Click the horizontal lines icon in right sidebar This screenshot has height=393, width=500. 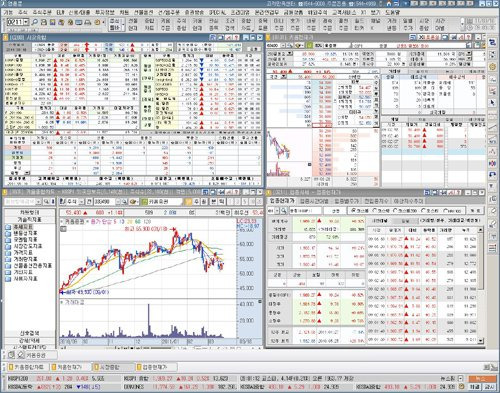tap(493, 248)
